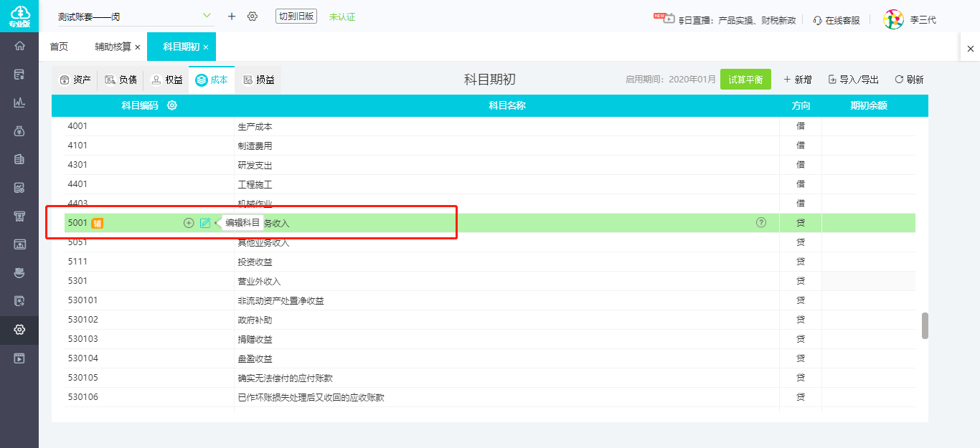Select the 捐赠收益 account row

(490, 339)
